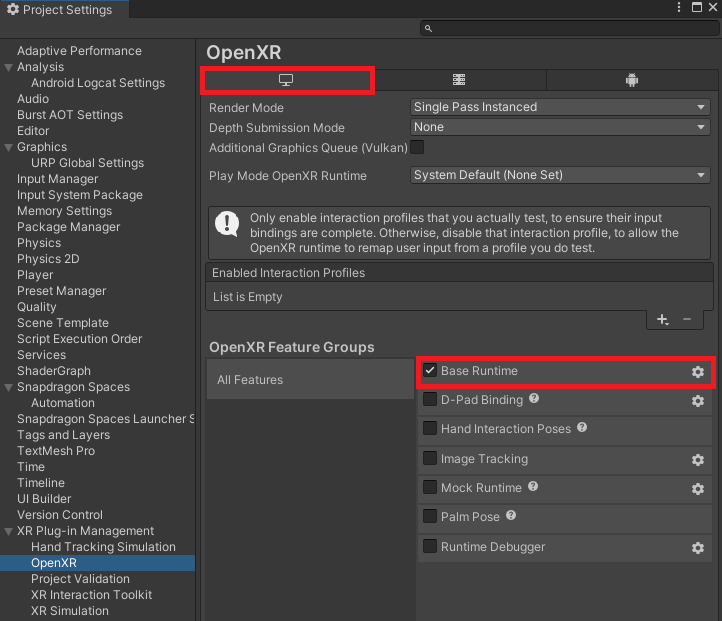Open help for Palm Pose
This screenshot has width=722, height=621.
coord(511,515)
